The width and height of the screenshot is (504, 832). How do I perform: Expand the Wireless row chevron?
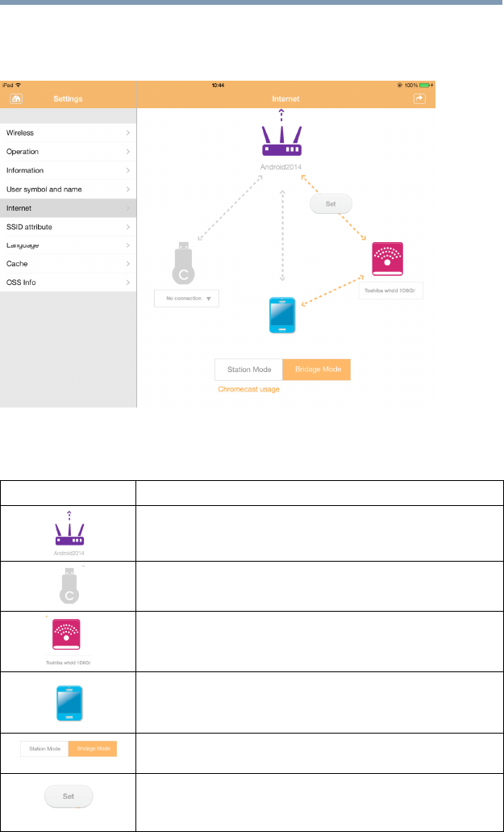128,132
